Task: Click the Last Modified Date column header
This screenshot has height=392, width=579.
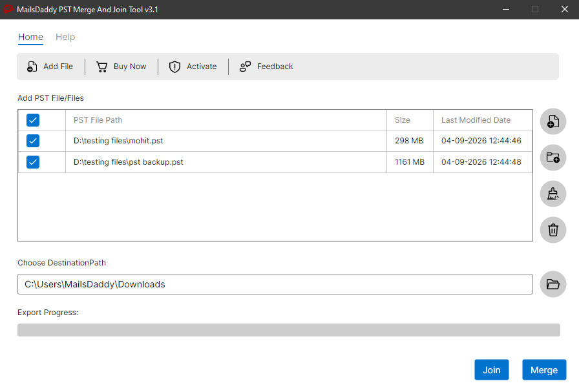Action: point(483,120)
